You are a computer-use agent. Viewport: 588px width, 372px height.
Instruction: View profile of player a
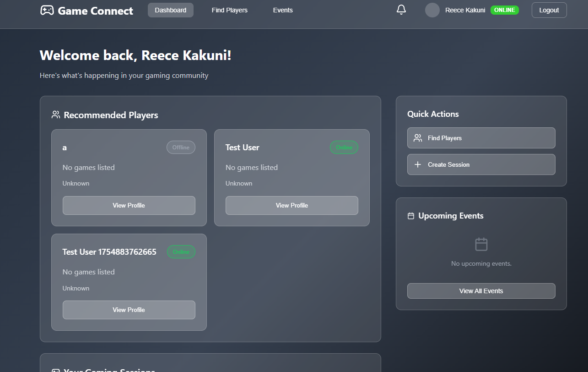pos(129,205)
